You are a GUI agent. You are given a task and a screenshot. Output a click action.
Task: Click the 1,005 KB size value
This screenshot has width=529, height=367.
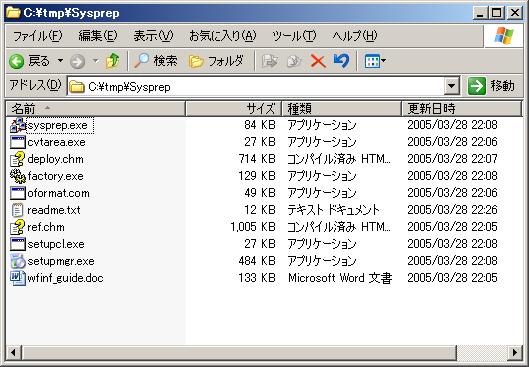pyautogui.click(x=253, y=227)
